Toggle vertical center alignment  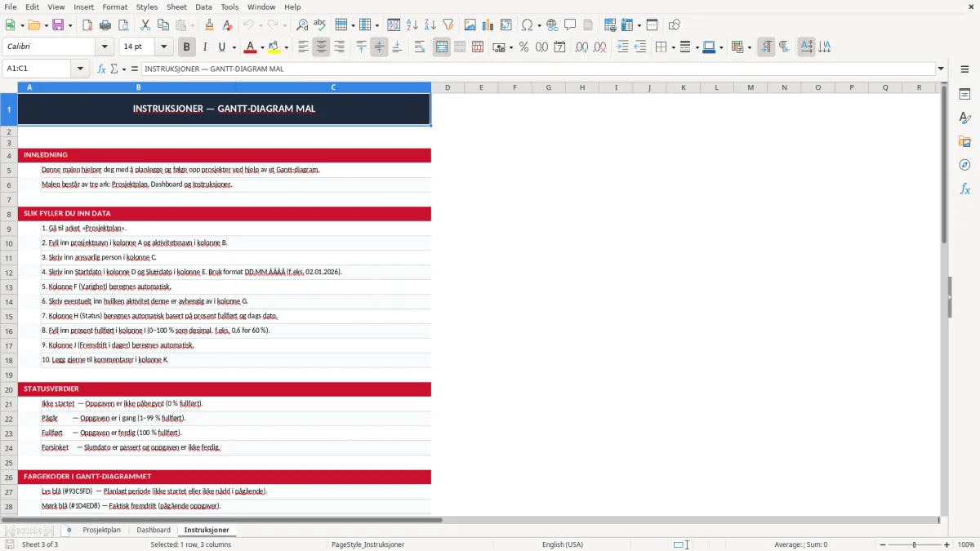pyautogui.click(x=379, y=47)
